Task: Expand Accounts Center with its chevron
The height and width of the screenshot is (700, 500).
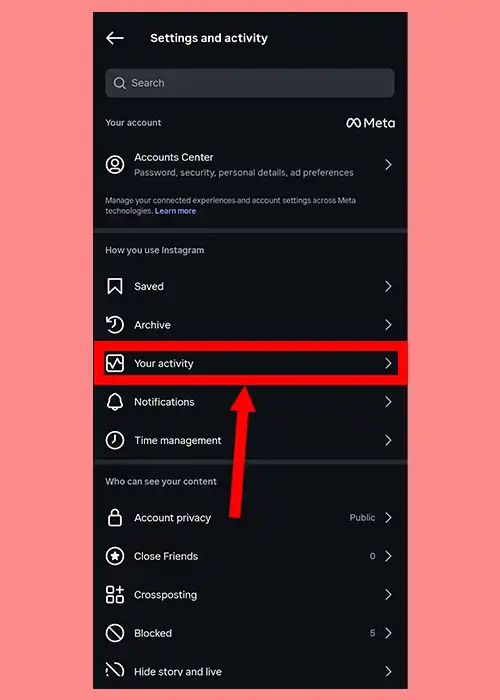Action: click(388, 165)
